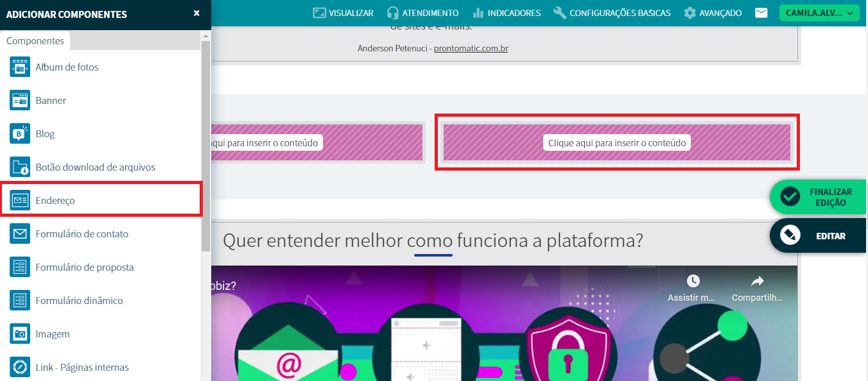Click the Finalizar Edição button
The image size is (868, 381).
coord(819,197)
